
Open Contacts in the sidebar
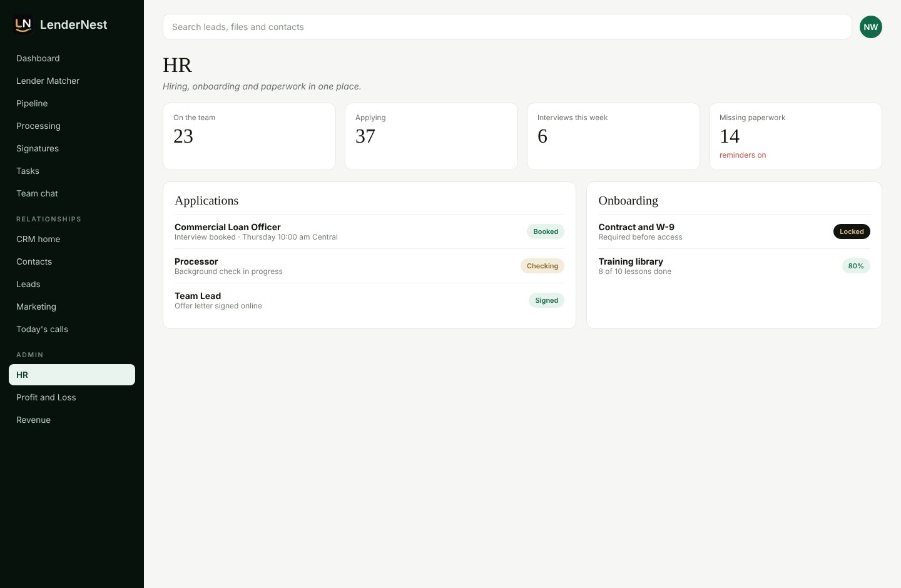[72, 261]
